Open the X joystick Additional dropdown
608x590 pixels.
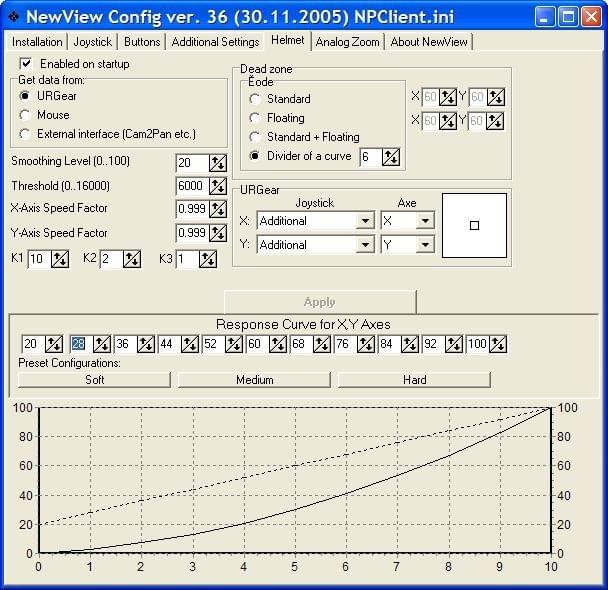365,221
